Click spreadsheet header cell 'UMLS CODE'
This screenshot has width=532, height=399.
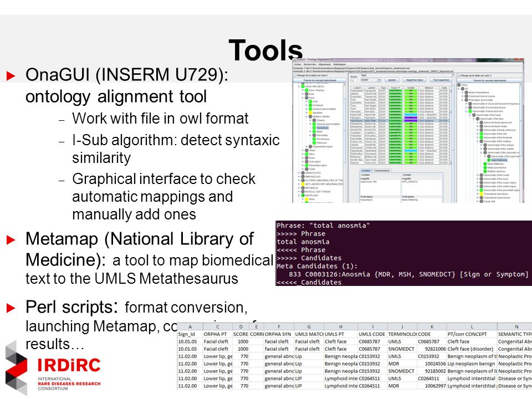coord(372,334)
